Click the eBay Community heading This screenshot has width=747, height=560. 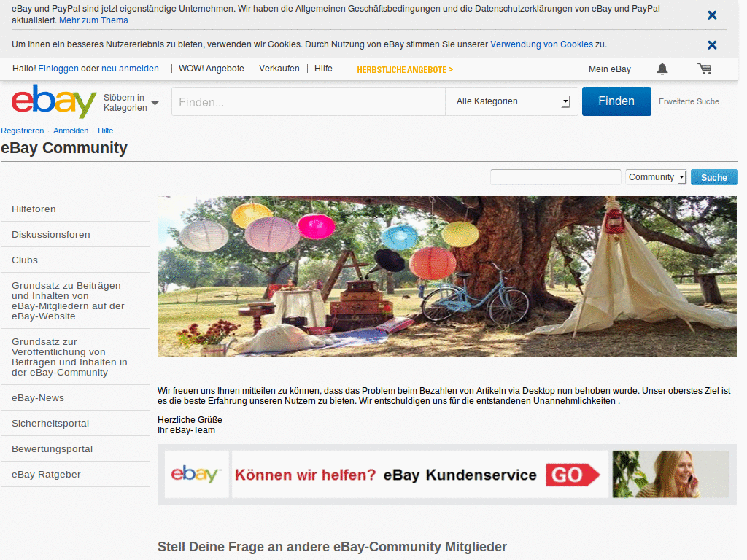tap(64, 148)
